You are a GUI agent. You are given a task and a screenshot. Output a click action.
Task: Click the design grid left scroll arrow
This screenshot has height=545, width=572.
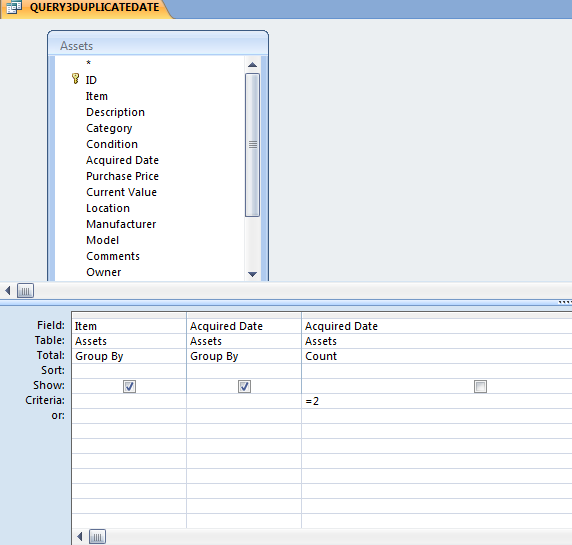80,537
